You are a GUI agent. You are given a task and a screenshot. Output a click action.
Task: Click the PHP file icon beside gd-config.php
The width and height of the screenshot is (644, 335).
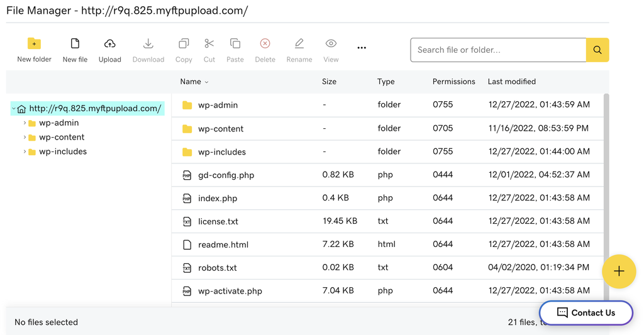(x=187, y=175)
